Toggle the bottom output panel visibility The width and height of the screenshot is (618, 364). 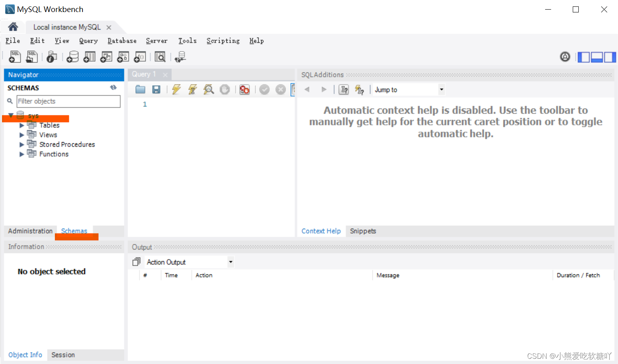(597, 57)
